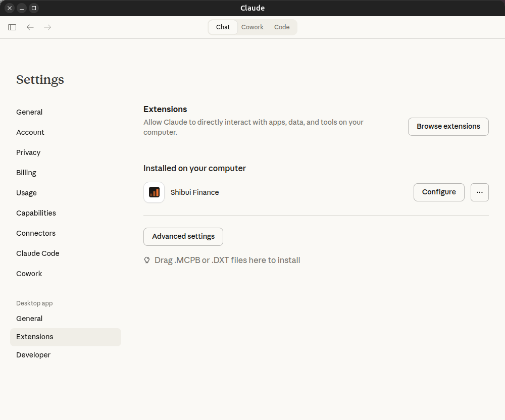
Task: Open the Capabilities settings section
Action: pos(36,213)
